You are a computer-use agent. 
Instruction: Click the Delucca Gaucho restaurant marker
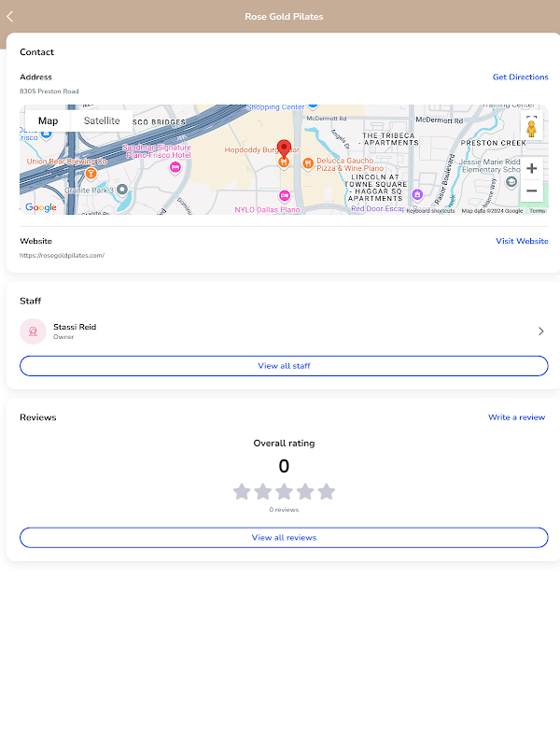308,164
